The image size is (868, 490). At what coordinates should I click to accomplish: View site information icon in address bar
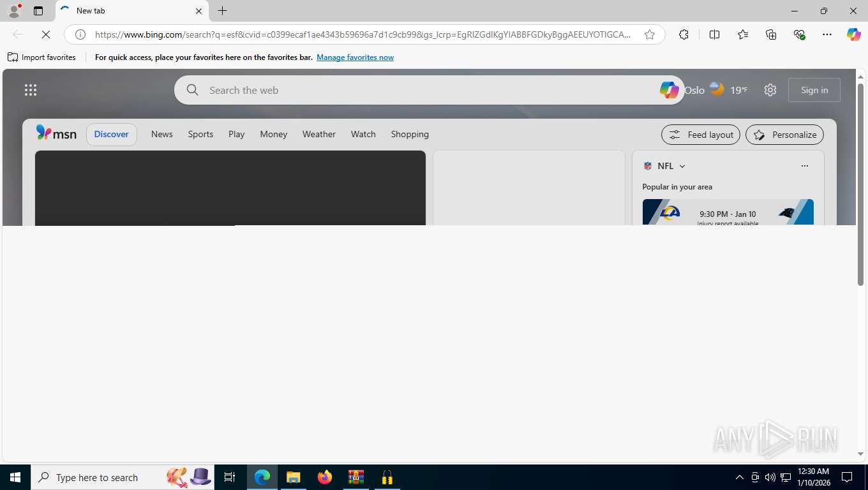click(x=80, y=34)
